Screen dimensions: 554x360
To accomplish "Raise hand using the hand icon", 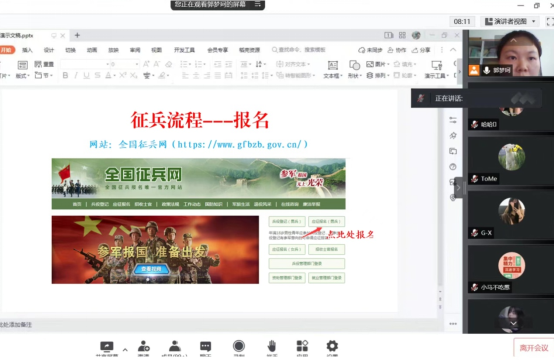I will coord(271,346).
